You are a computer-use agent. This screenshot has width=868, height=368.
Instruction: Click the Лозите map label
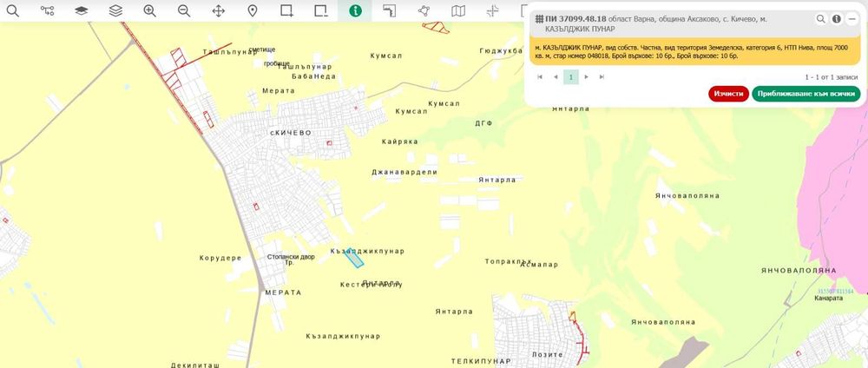[x=547, y=354]
